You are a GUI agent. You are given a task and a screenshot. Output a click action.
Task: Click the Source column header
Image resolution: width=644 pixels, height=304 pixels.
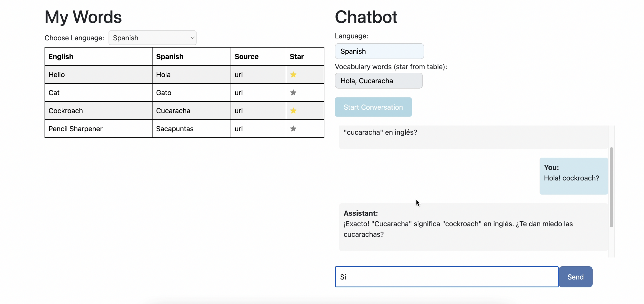tap(246, 57)
